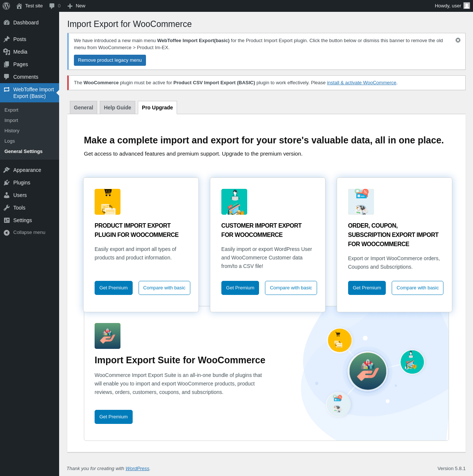Click the Settings sliders icon
Image resolution: width=473 pixels, height=476 pixels.
point(7,220)
